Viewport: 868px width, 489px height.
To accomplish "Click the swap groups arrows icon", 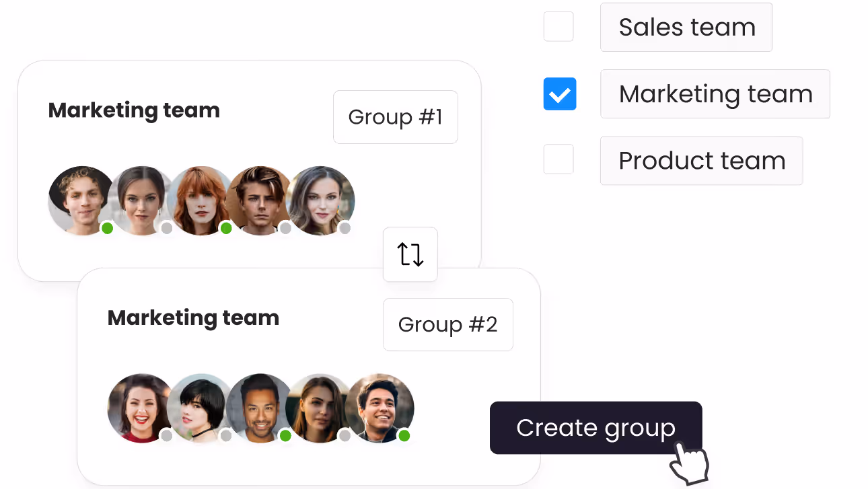I will pos(410,254).
